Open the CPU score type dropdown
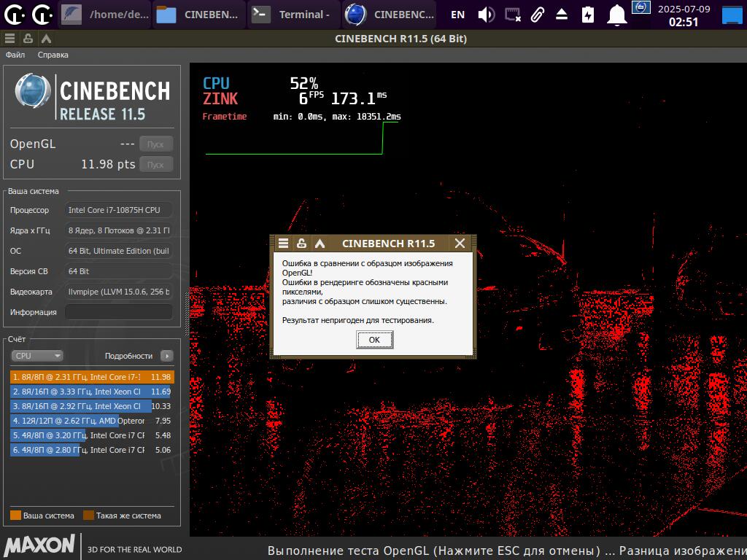Viewport: 747px width, 560px height. click(x=37, y=356)
